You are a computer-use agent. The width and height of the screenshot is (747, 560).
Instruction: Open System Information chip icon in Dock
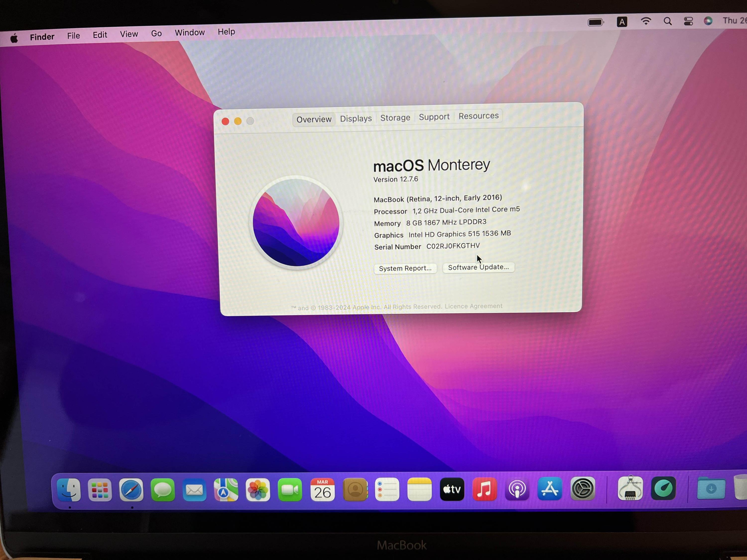(x=630, y=488)
